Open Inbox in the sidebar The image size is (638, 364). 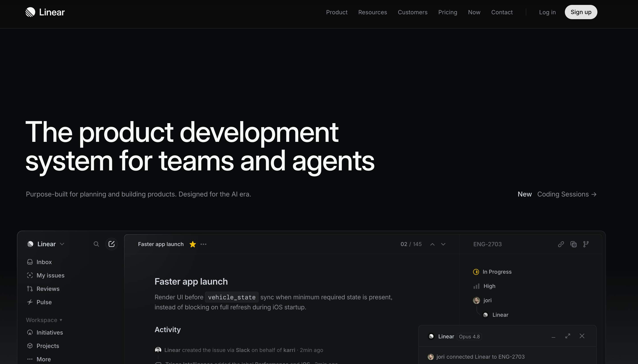39,262
